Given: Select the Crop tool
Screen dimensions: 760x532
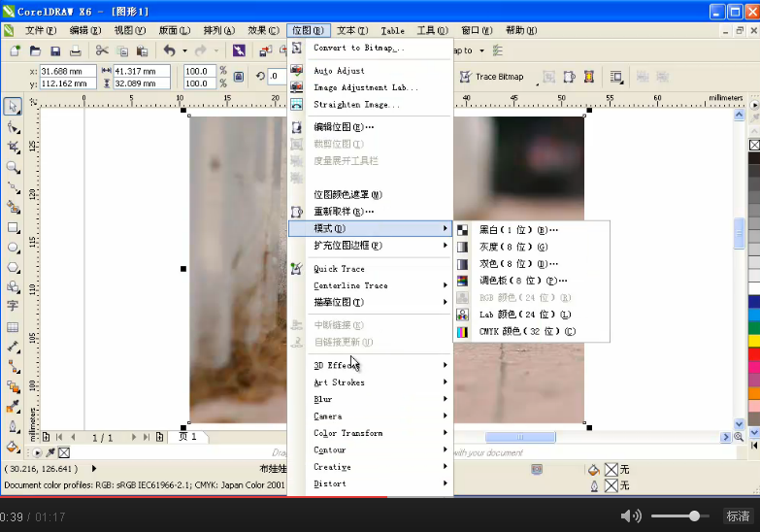Looking at the screenshot, I should (13, 148).
